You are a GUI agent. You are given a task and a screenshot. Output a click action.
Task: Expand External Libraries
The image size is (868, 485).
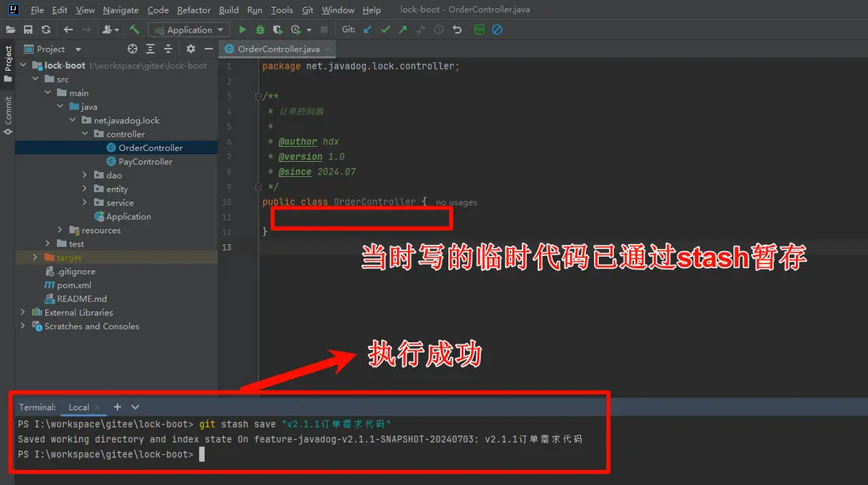point(23,312)
